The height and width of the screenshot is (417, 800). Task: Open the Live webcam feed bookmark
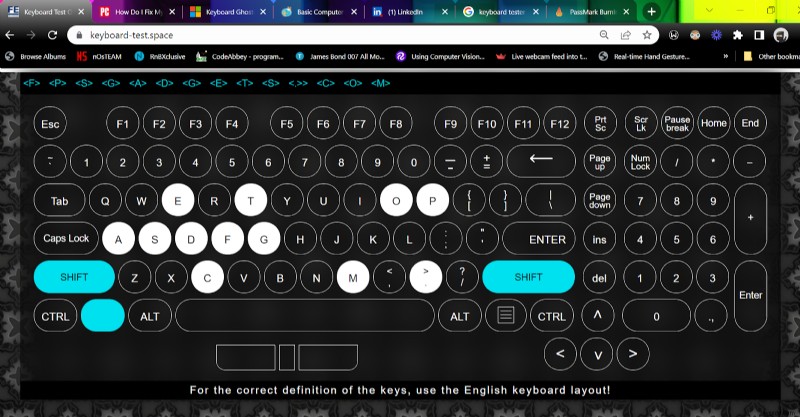[x=541, y=57]
